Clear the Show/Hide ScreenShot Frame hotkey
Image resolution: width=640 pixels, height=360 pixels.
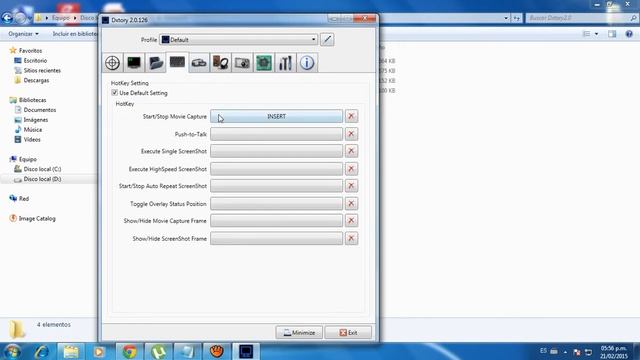(x=351, y=238)
